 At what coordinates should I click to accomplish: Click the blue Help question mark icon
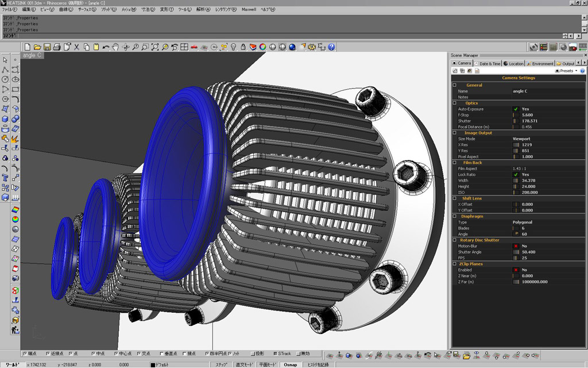(x=331, y=47)
